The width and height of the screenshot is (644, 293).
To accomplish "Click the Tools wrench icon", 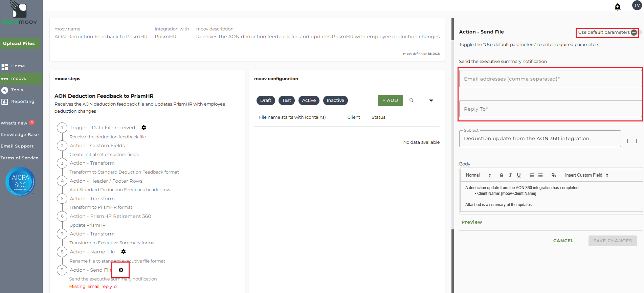I will point(4,90).
